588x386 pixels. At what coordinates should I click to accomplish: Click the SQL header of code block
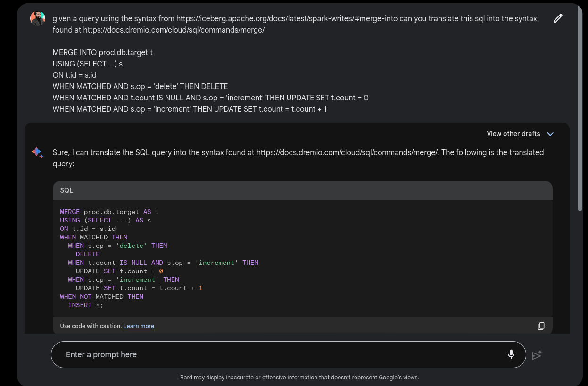pos(66,190)
